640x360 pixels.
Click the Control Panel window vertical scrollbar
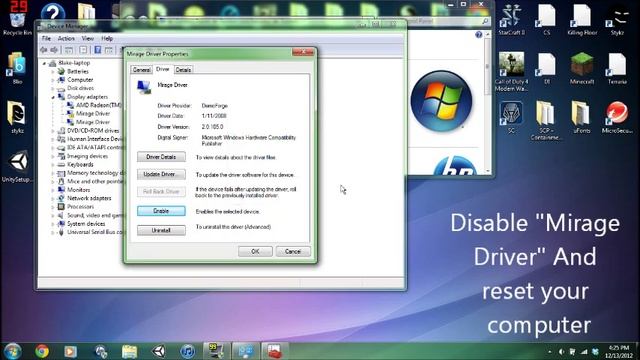click(487, 102)
